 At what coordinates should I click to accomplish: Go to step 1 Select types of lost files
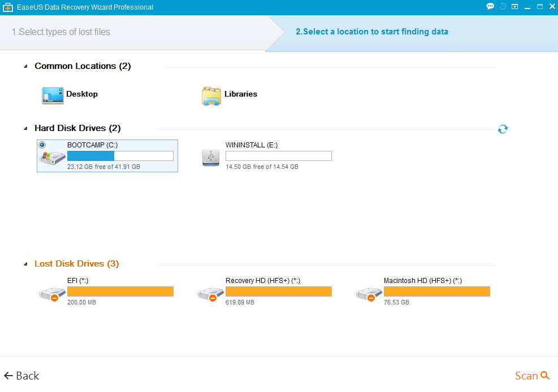pos(61,32)
